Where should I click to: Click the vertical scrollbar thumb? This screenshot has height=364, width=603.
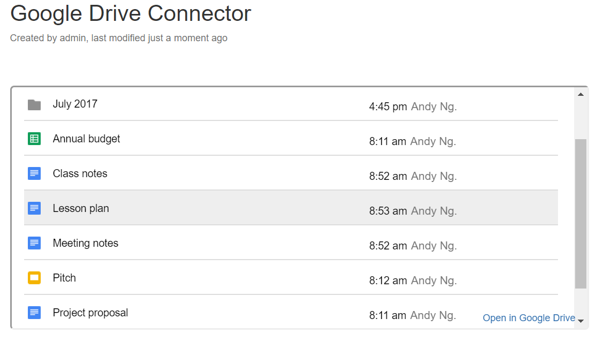pyautogui.click(x=581, y=214)
